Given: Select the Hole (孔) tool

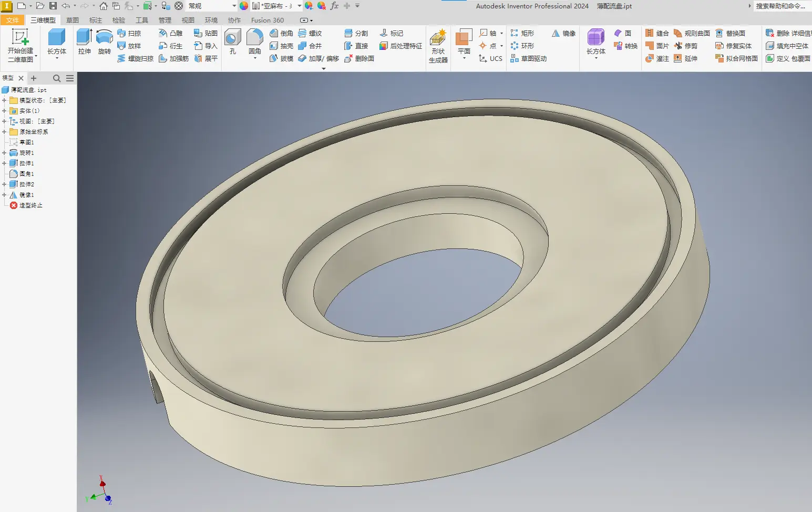Looking at the screenshot, I should point(233,42).
